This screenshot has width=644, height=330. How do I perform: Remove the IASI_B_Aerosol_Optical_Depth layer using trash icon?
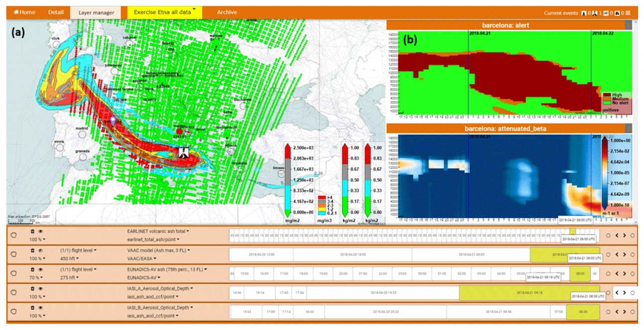click(x=33, y=308)
